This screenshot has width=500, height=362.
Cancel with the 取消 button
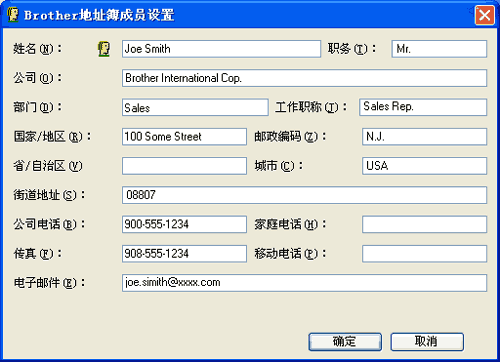coord(427,342)
